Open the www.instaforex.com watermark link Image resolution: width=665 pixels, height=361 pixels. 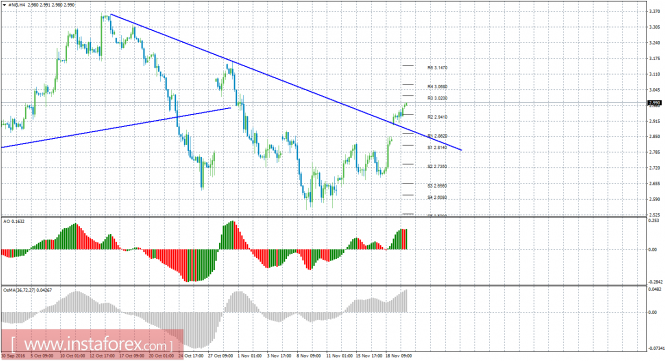(92, 344)
